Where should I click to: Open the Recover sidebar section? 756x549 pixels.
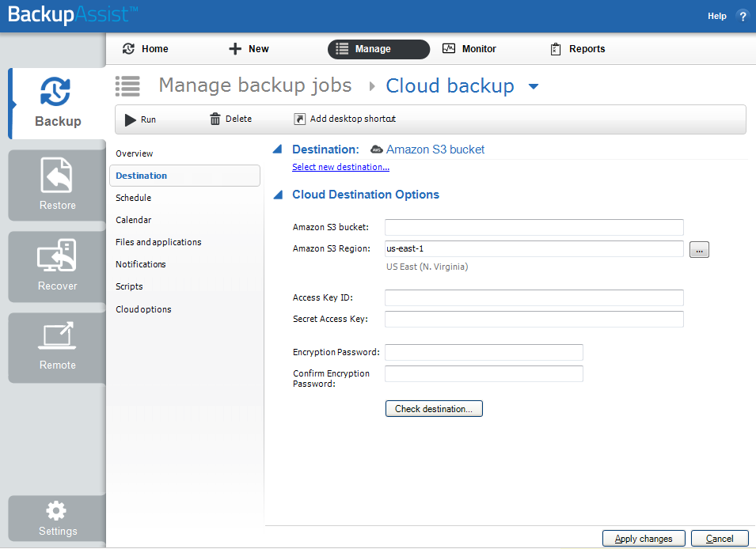[x=57, y=267]
